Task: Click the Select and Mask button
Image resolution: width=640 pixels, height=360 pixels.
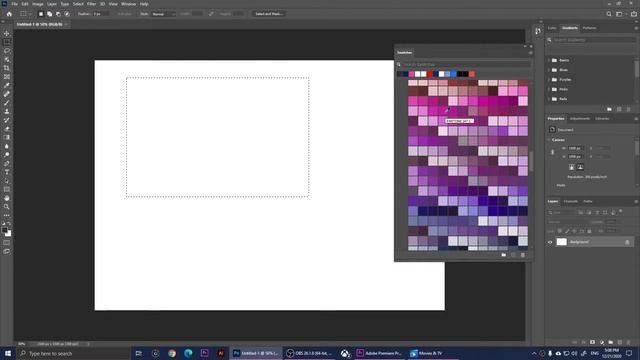Action: click(x=269, y=14)
